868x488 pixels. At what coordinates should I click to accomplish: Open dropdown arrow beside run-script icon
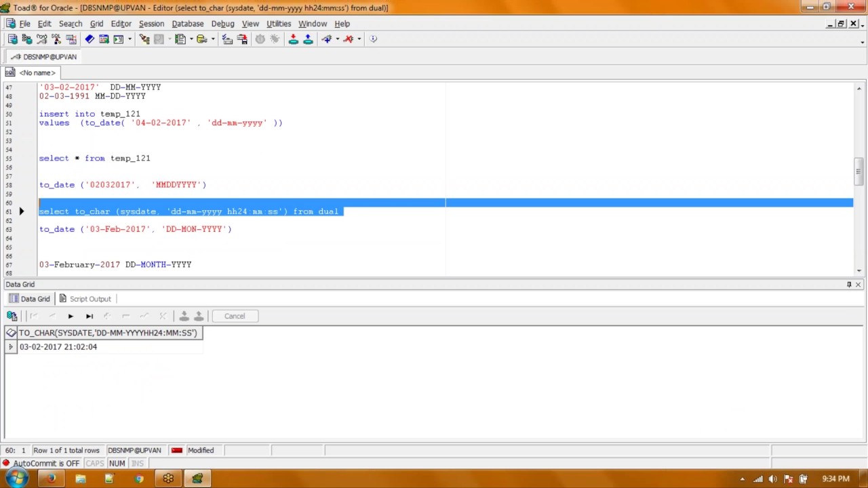(130, 39)
